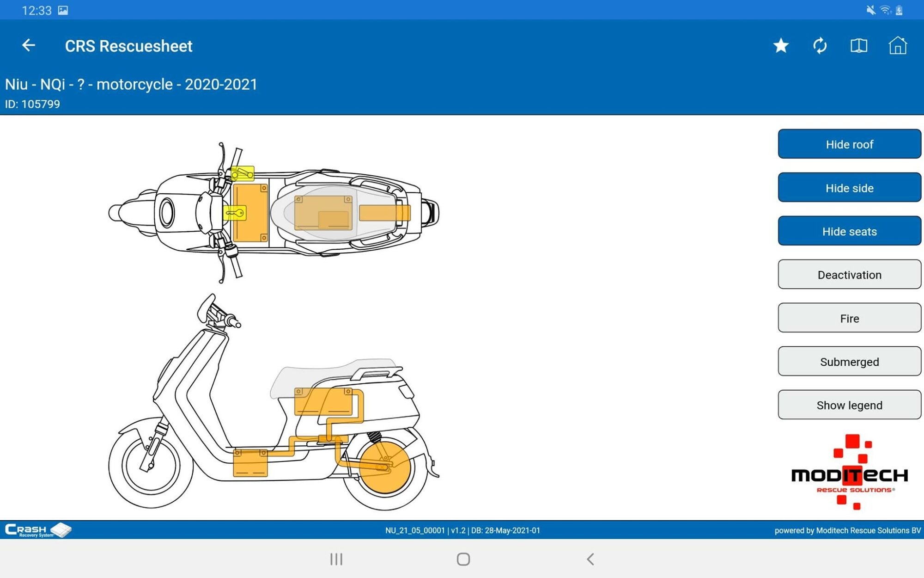Show legend for diagram
Screen dimensions: 924x578
tap(849, 405)
